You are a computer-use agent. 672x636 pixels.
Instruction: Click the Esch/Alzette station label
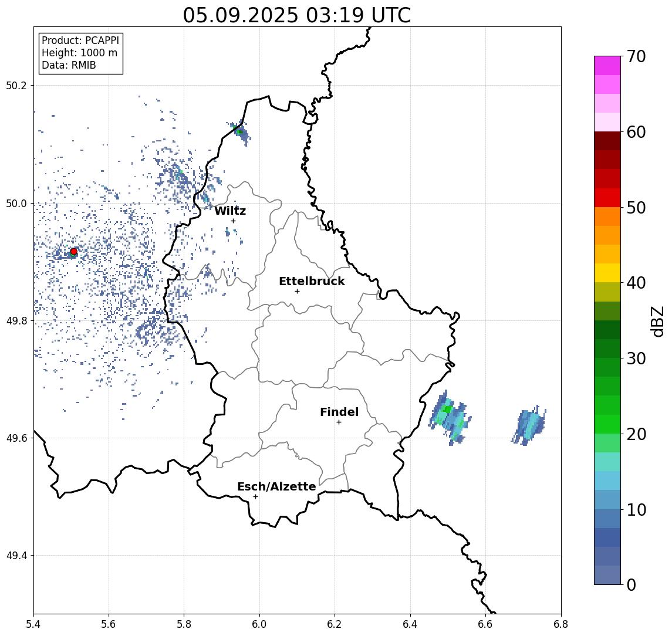coord(276,486)
